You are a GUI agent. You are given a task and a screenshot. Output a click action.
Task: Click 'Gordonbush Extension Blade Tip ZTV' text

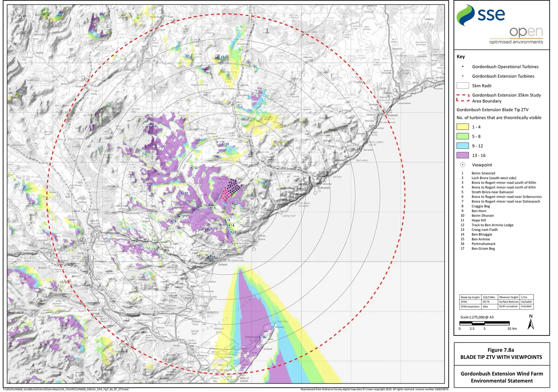pyautogui.click(x=492, y=110)
